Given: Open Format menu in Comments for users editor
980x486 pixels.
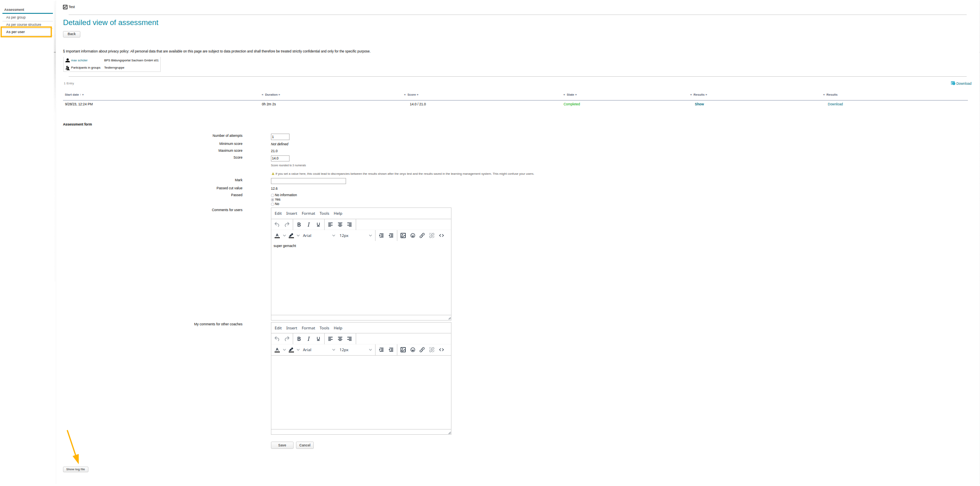Looking at the screenshot, I should [x=308, y=214].
